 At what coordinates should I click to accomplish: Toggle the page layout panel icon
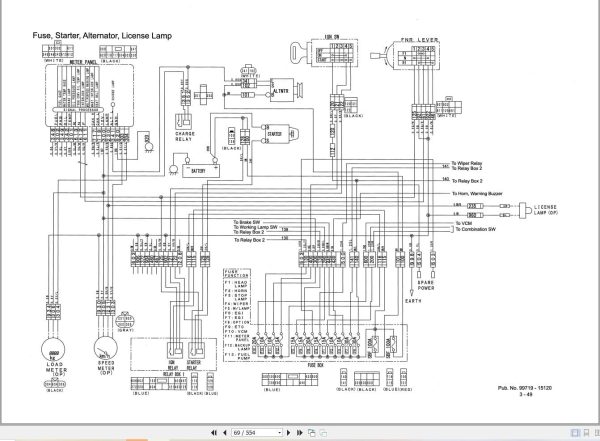(575, 433)
